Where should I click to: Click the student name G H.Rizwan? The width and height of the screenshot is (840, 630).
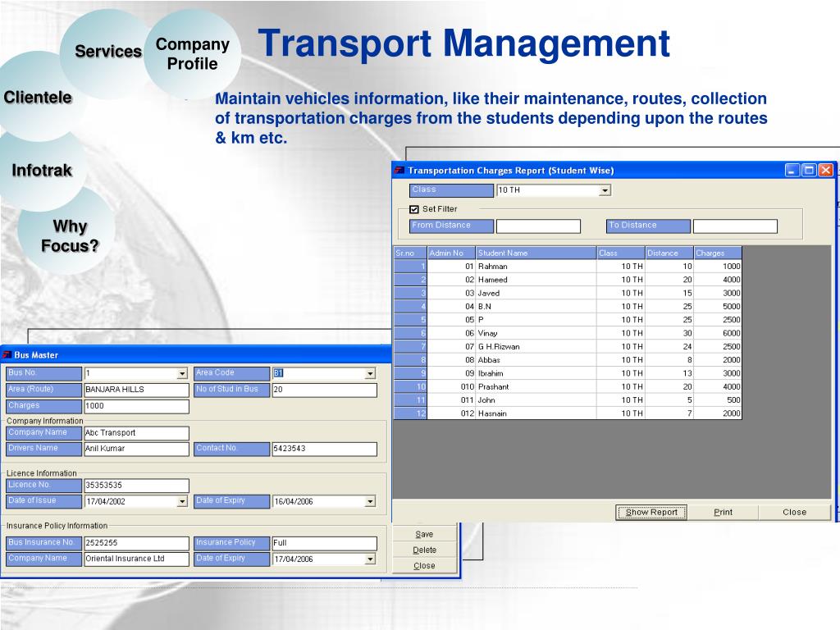(x=499, y=347)
